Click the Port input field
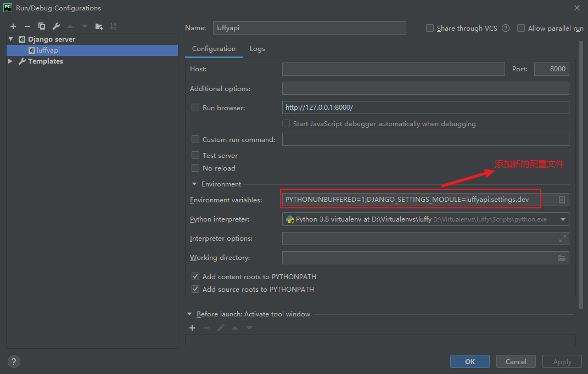Image resolution: width=588 pixels, height=374 pixels. (551, 69)
